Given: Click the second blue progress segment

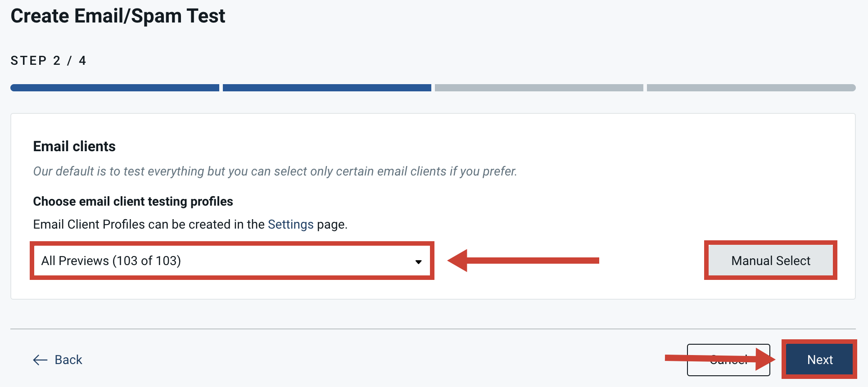Looking at the screenshot, I should pos(327,88).
